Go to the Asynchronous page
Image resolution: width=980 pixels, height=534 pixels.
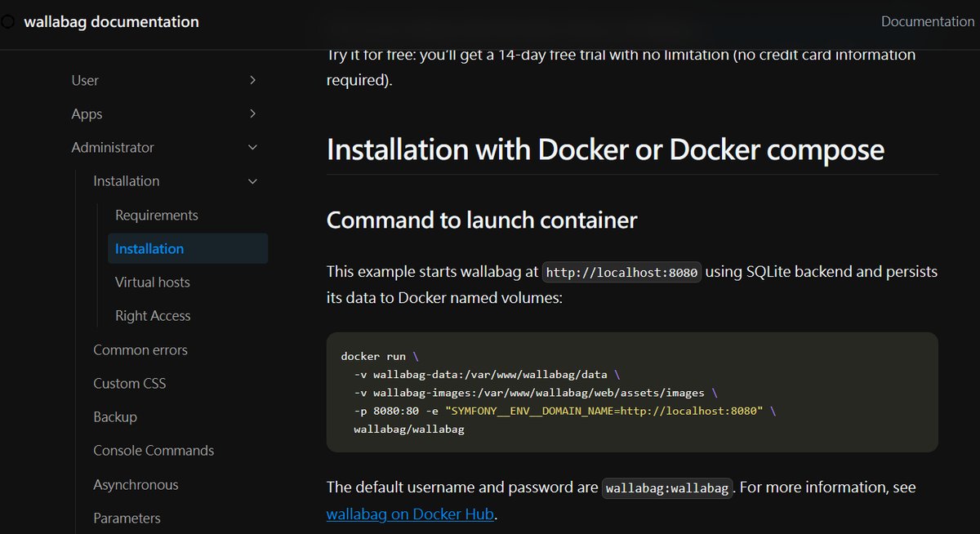[136, 484]
